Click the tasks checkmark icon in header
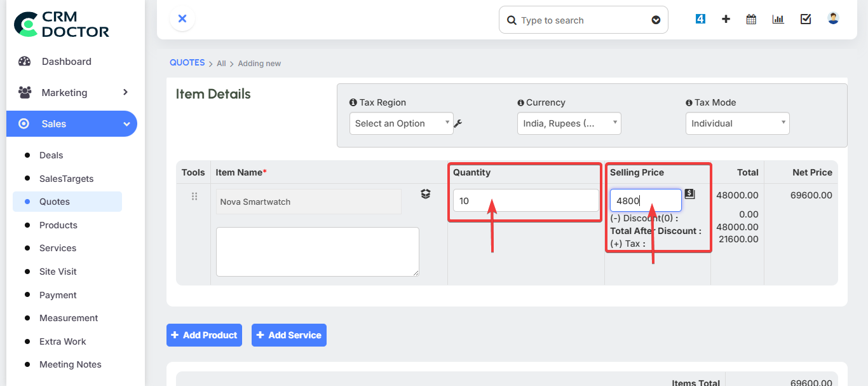The width and height of the screenshot is (868, 386). (x=806, y=19)
